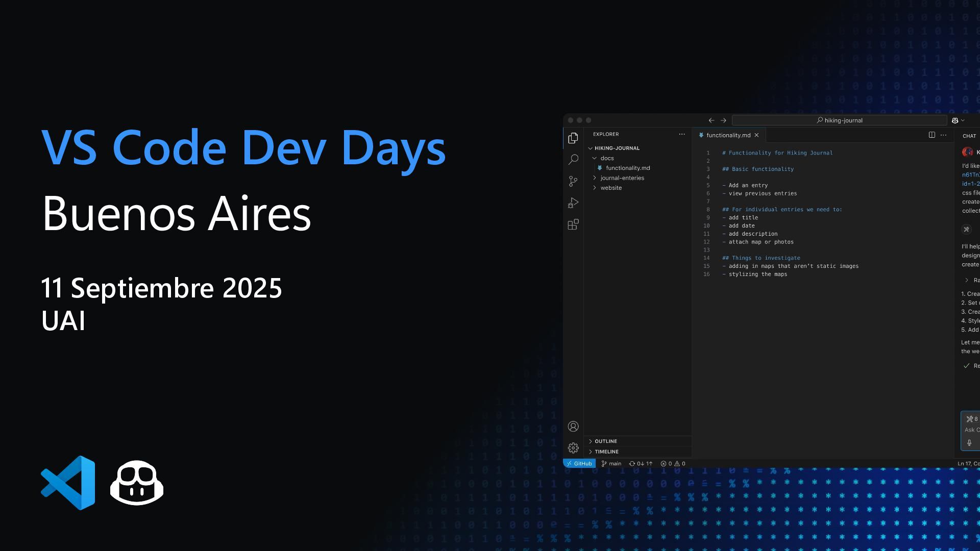
Task: Open the Run and Debug view
Action: (x=573, y=203)
